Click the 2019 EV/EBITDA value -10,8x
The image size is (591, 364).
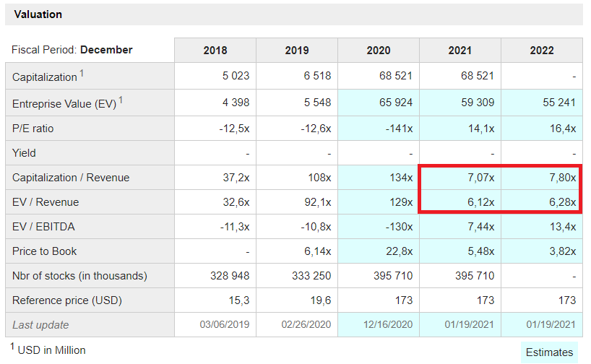316,227
